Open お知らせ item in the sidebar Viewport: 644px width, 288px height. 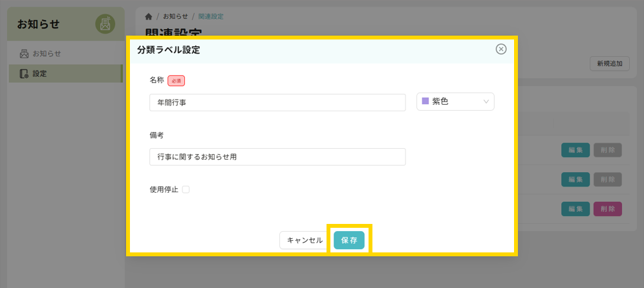(x=47, y=53)
